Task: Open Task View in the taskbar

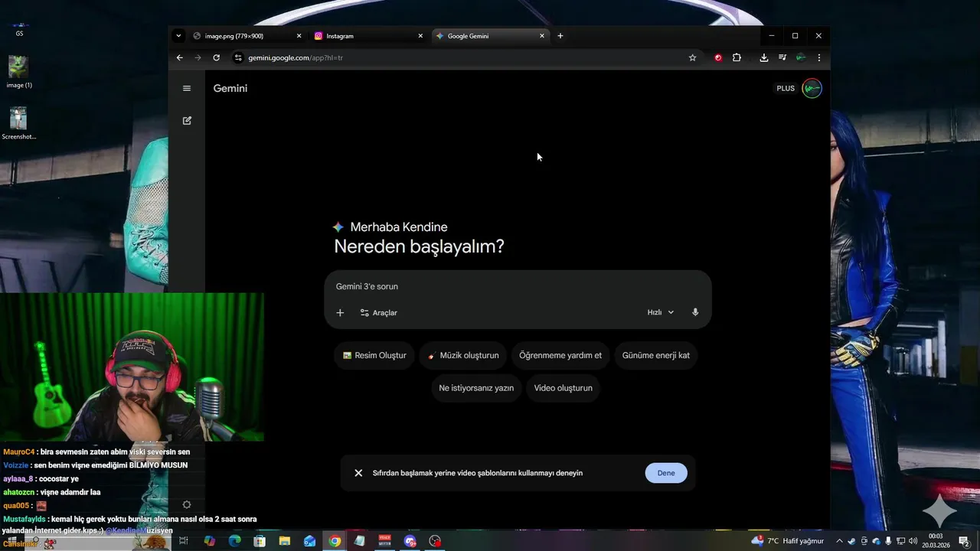Action: point(184,541)
